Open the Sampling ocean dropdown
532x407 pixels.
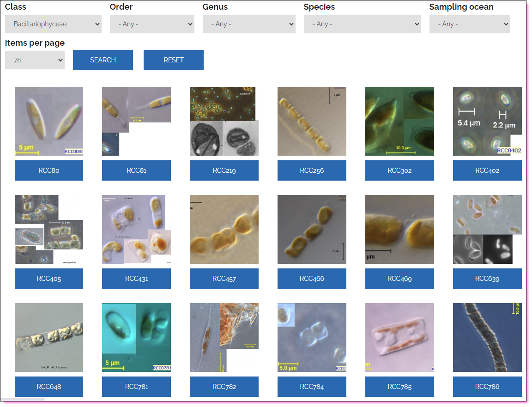click(470, 24)
